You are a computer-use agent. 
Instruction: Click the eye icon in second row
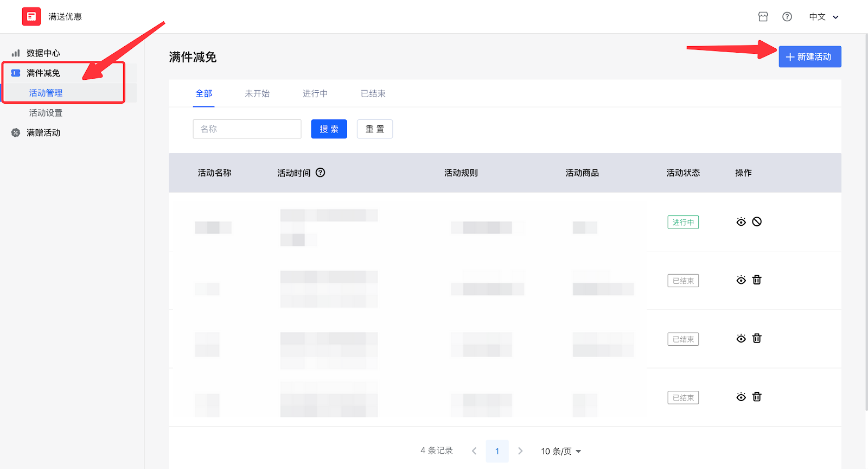point(741,280)
